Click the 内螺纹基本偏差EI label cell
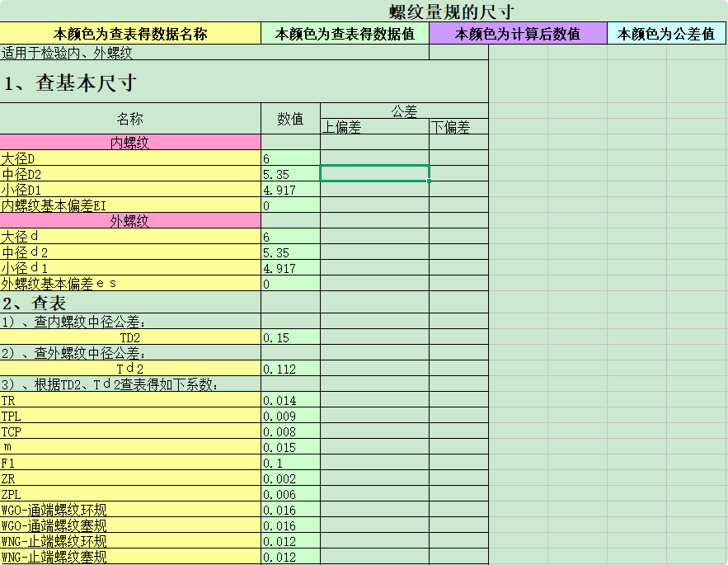The image size is (728, 565). [x=130, y=205]
